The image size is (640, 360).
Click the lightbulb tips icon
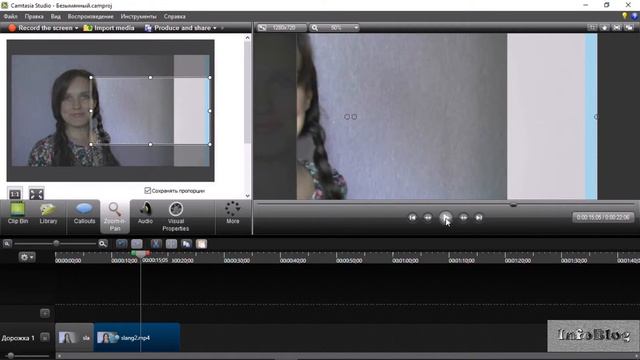click(624, 16)
